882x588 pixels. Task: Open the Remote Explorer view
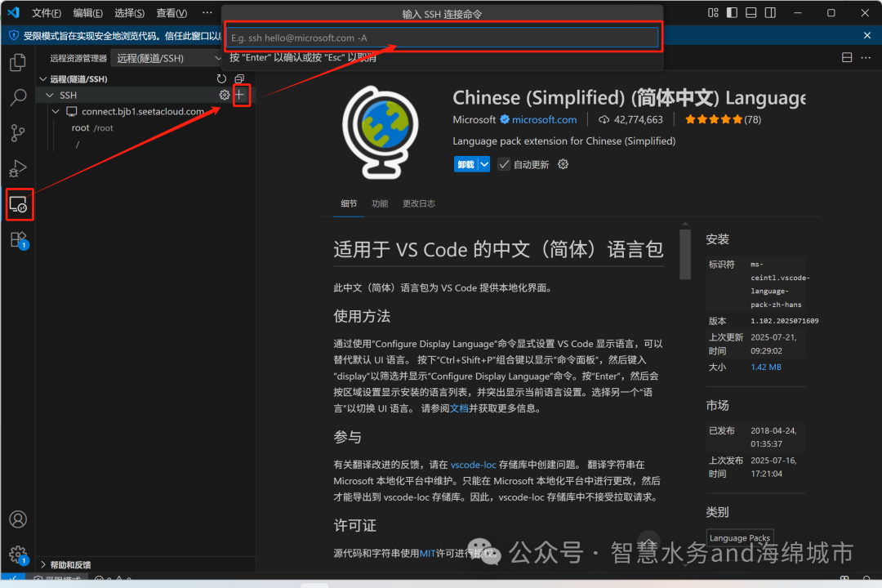click(18, 203)
